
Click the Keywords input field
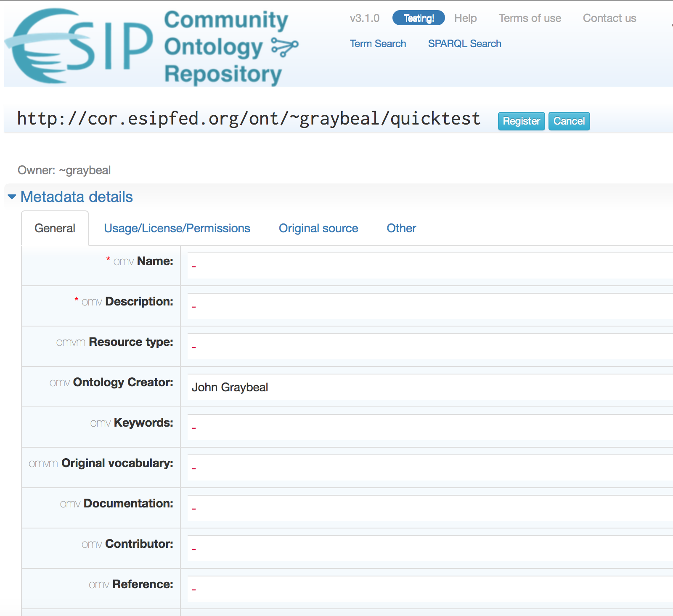coord(430,427)
